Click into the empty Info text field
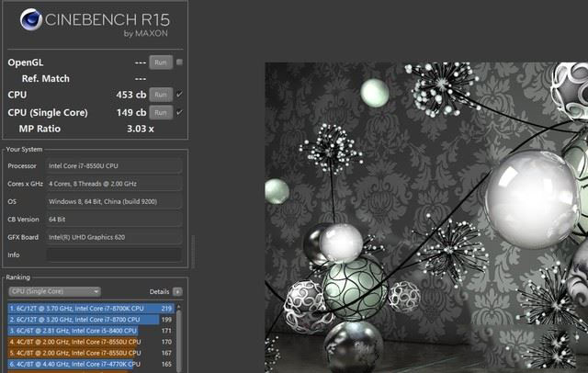The width and height of the screenshot is (588, 373). click(x=113, y=254)
